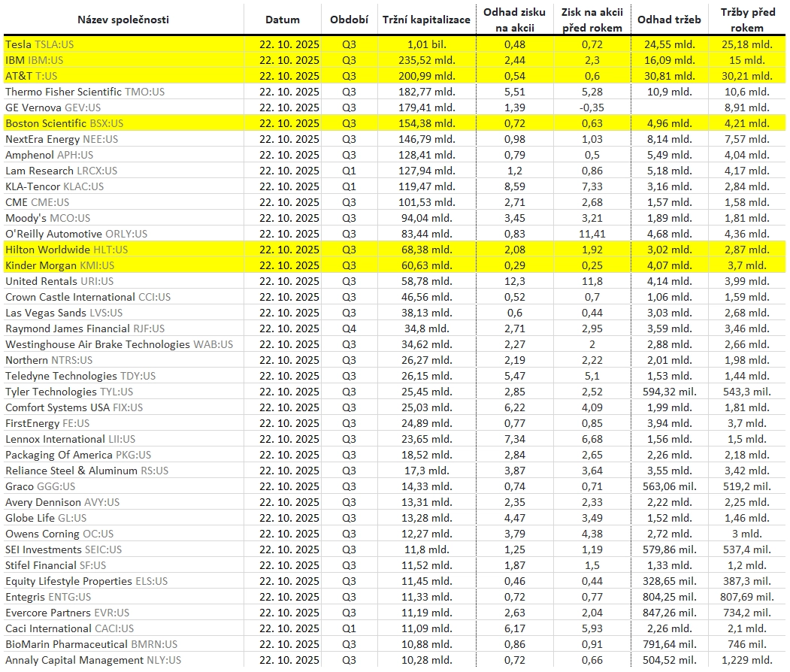Open the Annaly Capital Management NLY:US link
The height and width of the screenshot is (672, 790).
pos(93,660)
